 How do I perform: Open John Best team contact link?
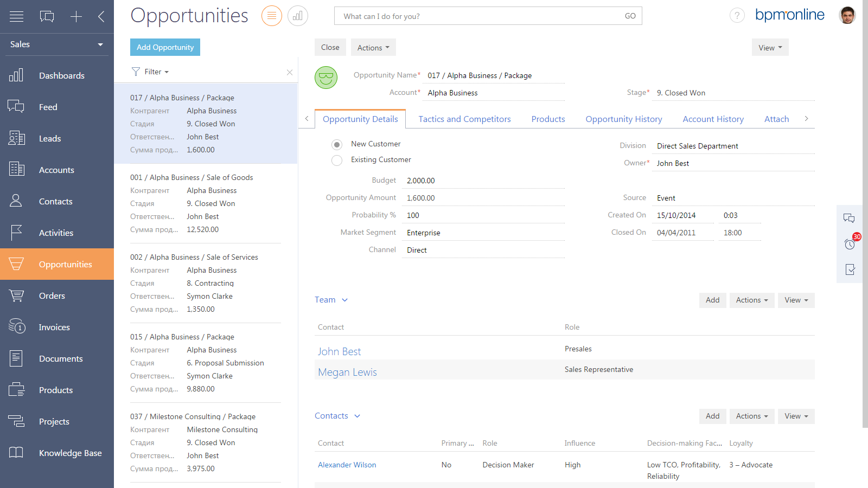(340, 351)
